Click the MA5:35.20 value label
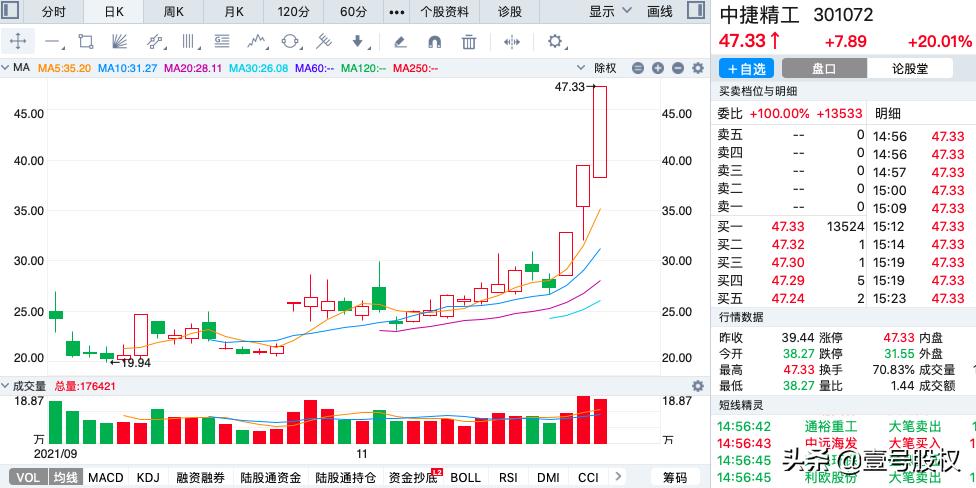Viewport: 976px width, 488px height. (x=65, y=68)
